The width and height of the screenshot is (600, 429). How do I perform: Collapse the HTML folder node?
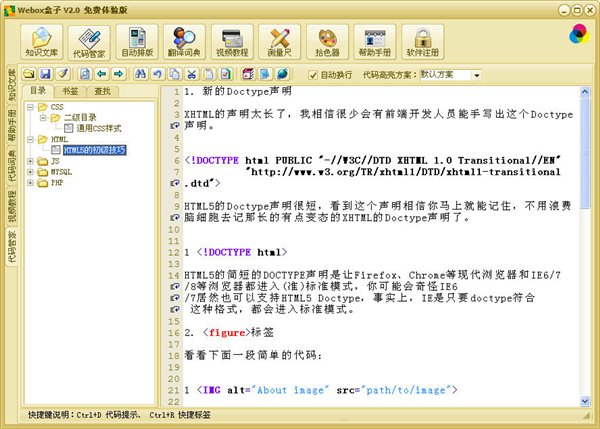pos(30,139)
